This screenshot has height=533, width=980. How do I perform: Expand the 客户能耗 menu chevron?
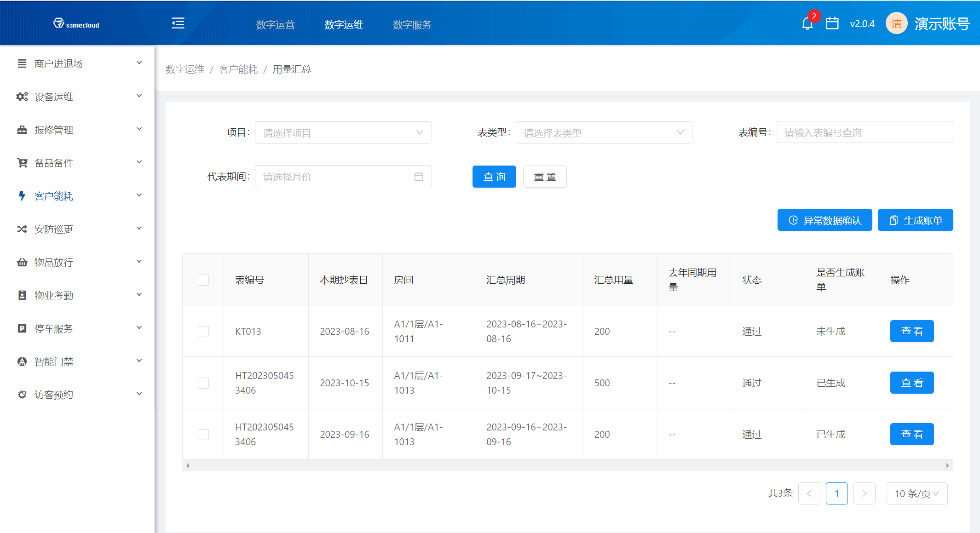click(139, 195)
